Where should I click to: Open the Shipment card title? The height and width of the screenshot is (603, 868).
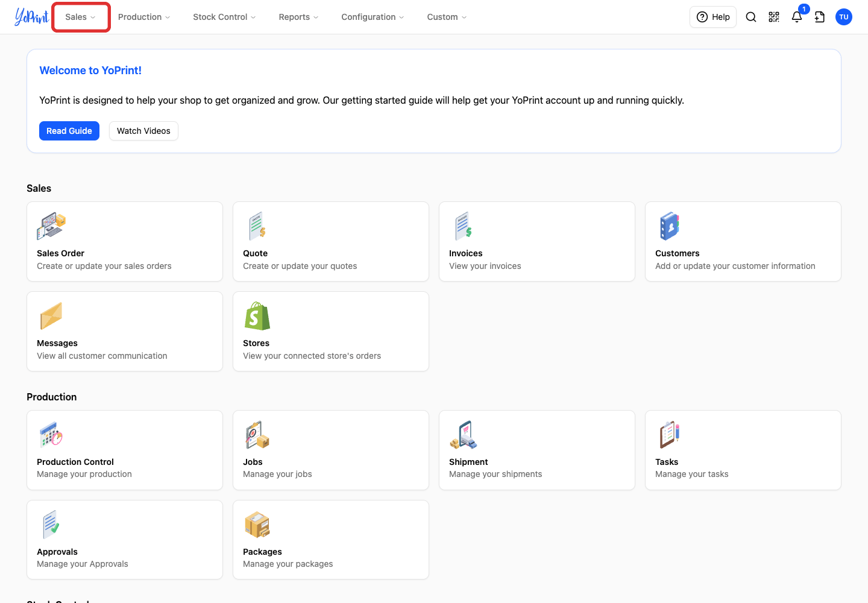point(468,462)
